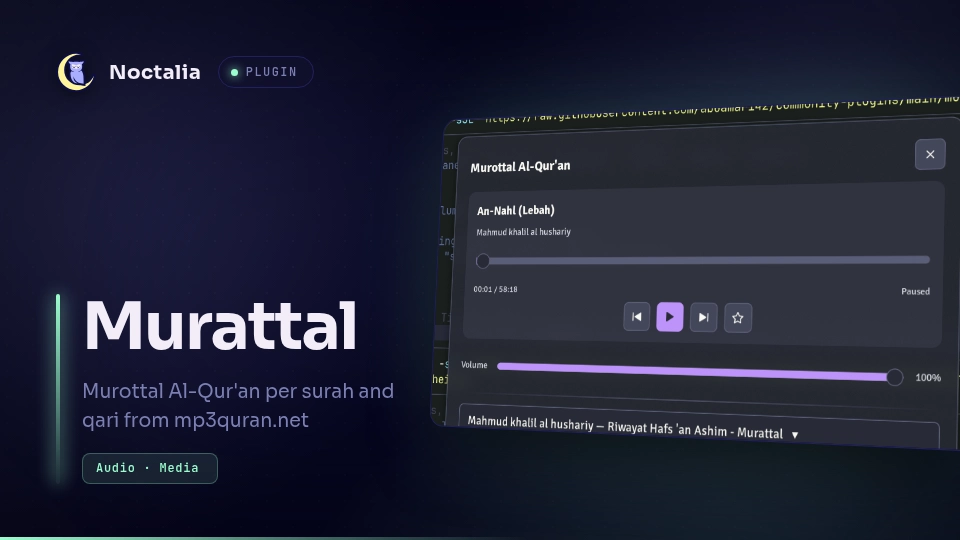This screenshot has width=960, height=540.
Task: Click the Paused status label
Action: (x=915, y=291)
